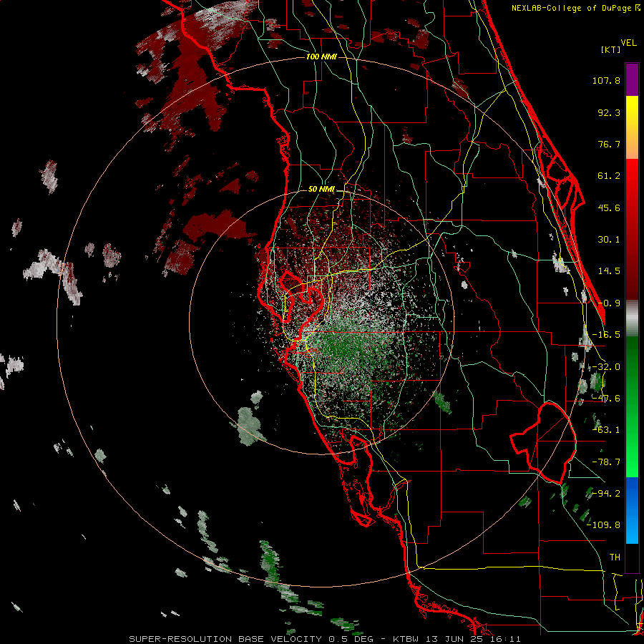
Task: Click the 14.5 velocity scale value
Action: [x=609, y=271]
